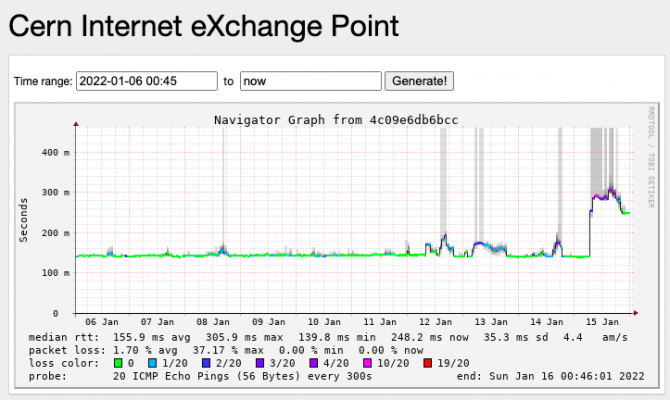
Task: Click the '11 Jan' x-axis label
Action: [x=379, y=322]
